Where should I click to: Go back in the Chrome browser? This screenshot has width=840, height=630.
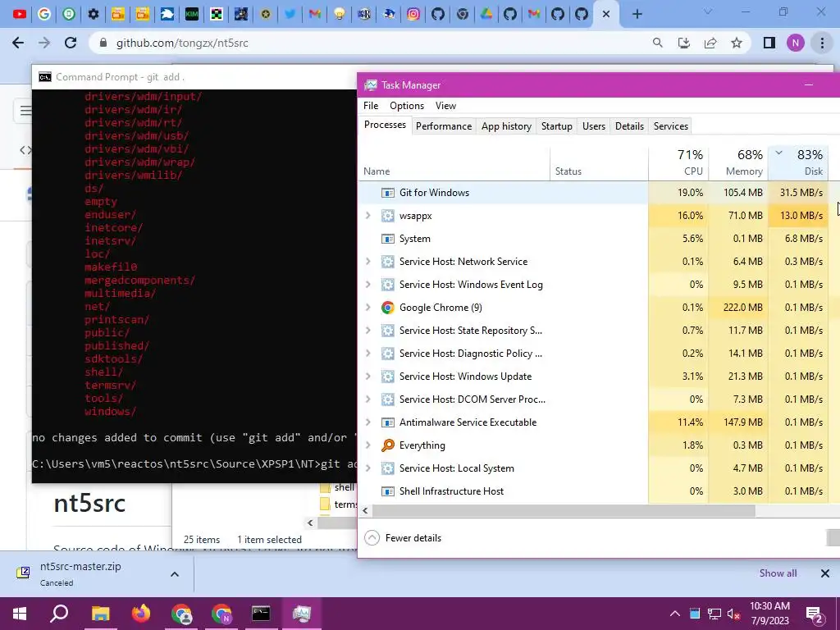point(18,43)
